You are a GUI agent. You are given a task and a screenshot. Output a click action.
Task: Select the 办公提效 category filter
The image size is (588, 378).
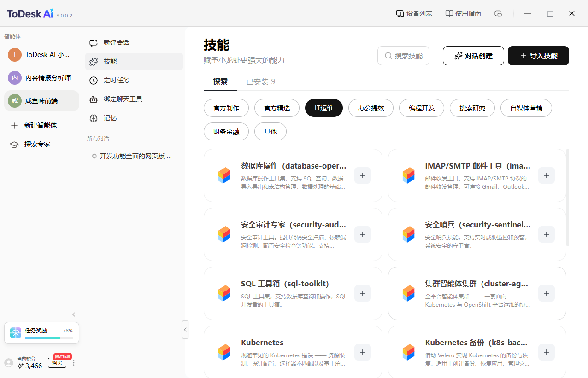[371, 108]
